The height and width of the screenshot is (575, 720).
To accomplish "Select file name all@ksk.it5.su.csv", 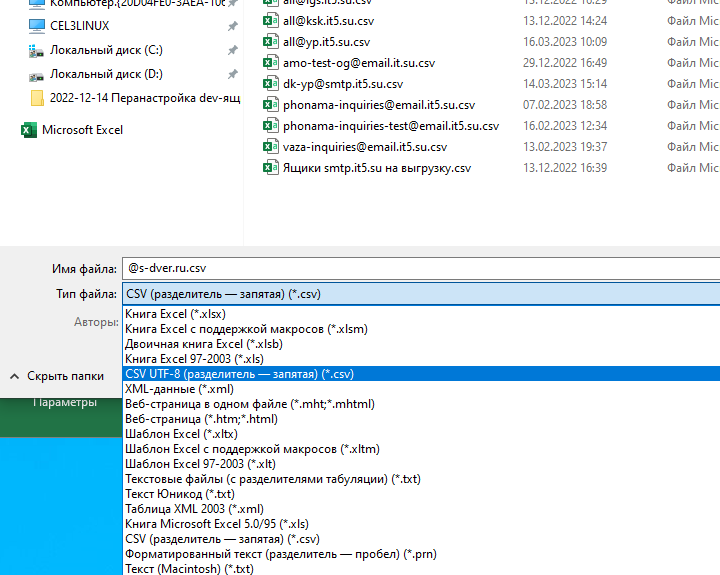I will 328,21.
